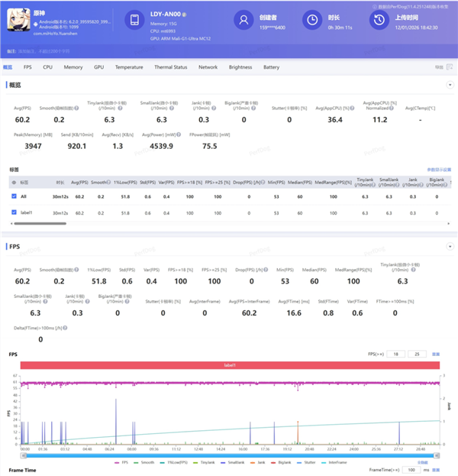Open help icon for Delta(FTime)>100ms
458x476 pixels.
click(65, 328)
